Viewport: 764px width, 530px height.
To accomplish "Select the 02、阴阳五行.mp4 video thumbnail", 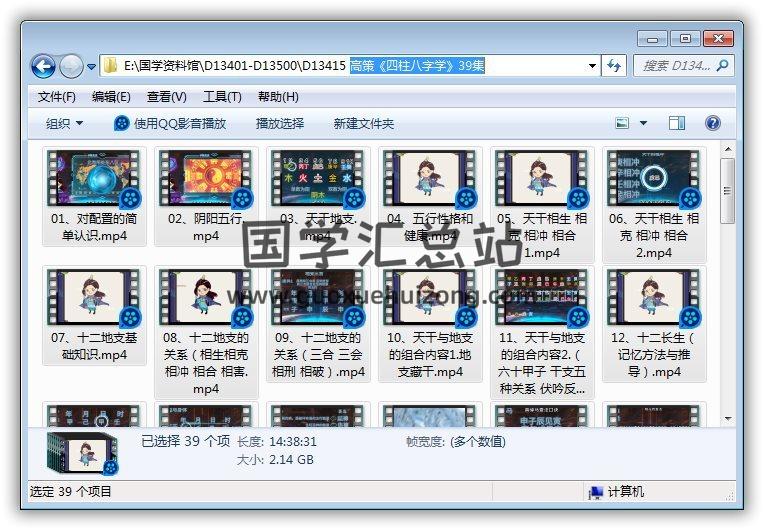I will (x=206, y=180).
